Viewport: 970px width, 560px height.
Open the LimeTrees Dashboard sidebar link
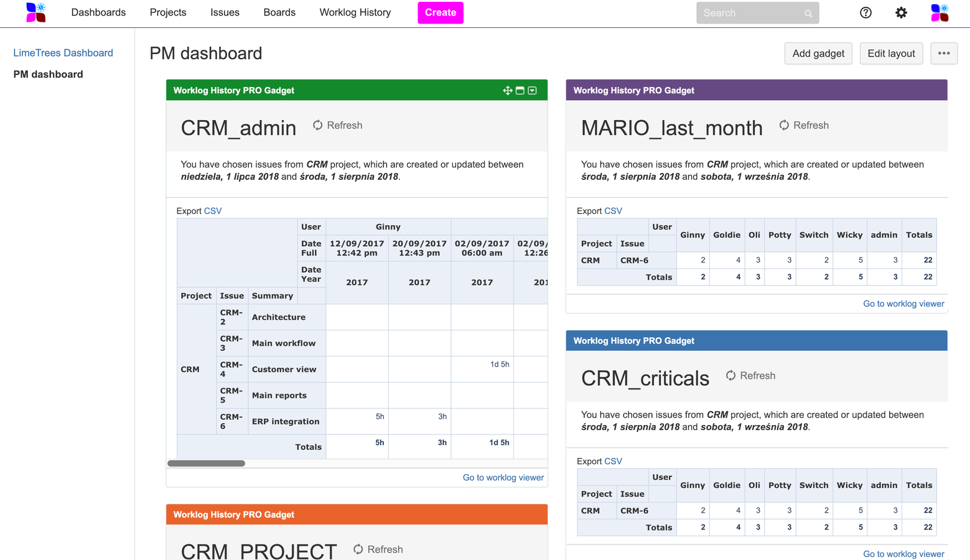coord(63,53)
